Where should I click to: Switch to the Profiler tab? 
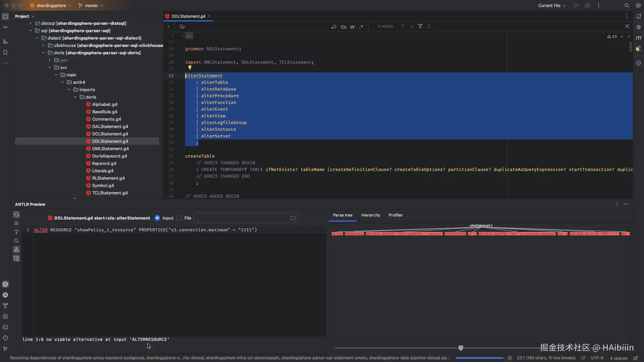[x=395, y=215]
